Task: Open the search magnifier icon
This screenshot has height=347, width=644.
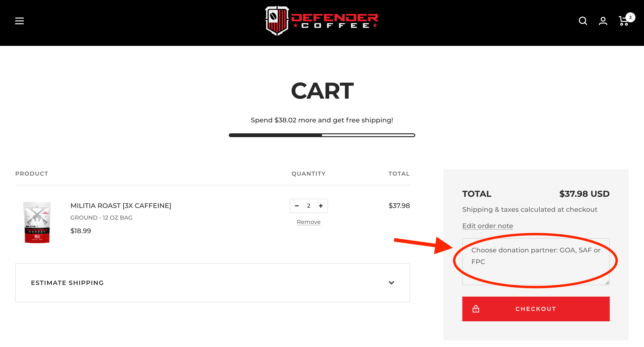Action: [583, 21]
